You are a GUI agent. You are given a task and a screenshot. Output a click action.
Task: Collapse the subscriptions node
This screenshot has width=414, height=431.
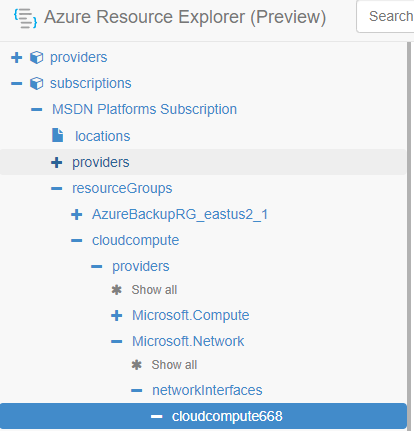tap(16, 83)
